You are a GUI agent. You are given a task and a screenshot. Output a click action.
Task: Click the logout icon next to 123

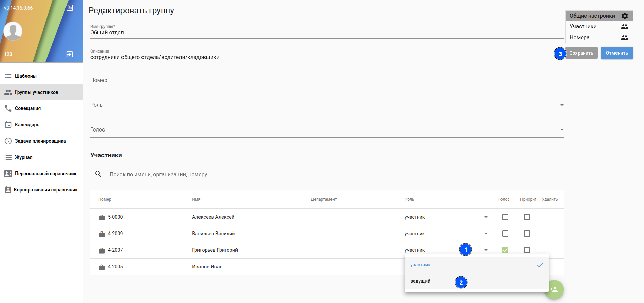[70, 54]
